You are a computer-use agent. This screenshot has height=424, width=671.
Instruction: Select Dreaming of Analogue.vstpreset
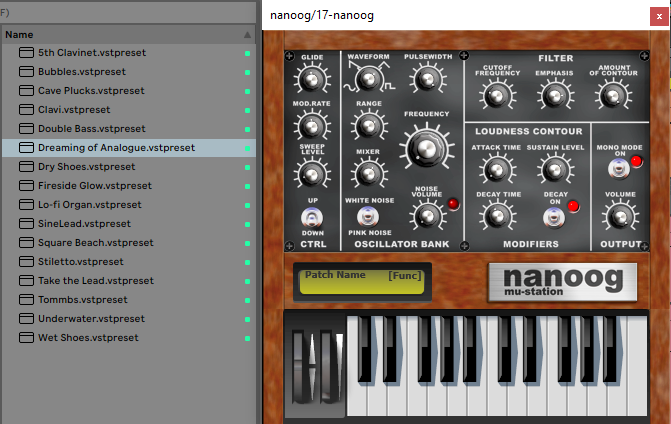116,148
